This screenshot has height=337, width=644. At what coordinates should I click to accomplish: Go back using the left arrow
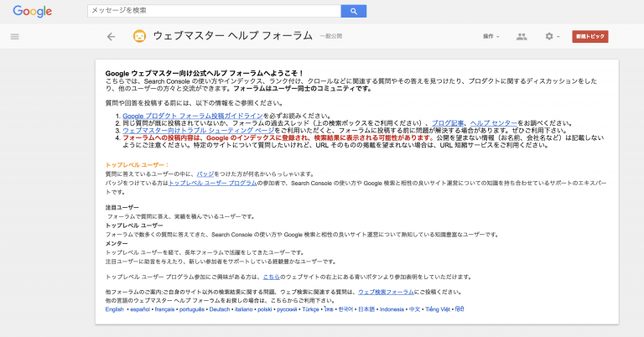[x=111, y=37]
